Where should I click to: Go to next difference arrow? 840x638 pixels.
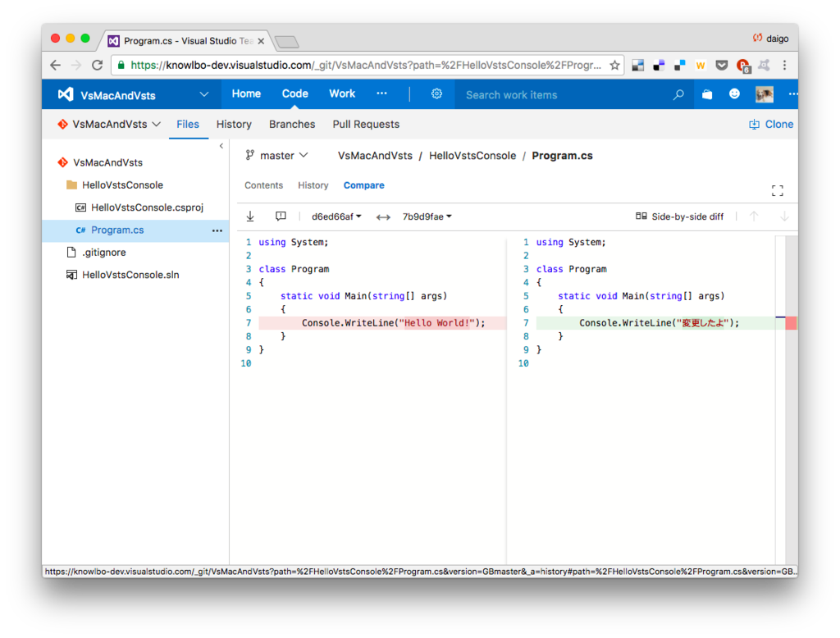tap(783, 216)
